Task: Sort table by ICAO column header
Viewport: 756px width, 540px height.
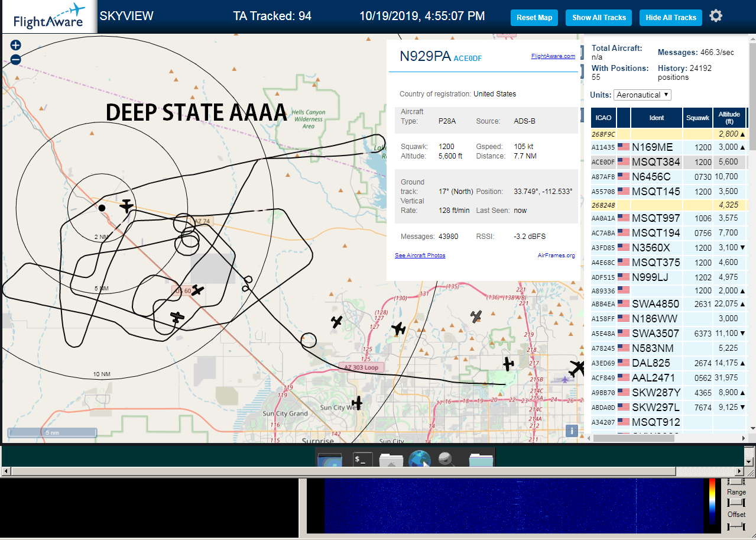Action: point(603,118)
